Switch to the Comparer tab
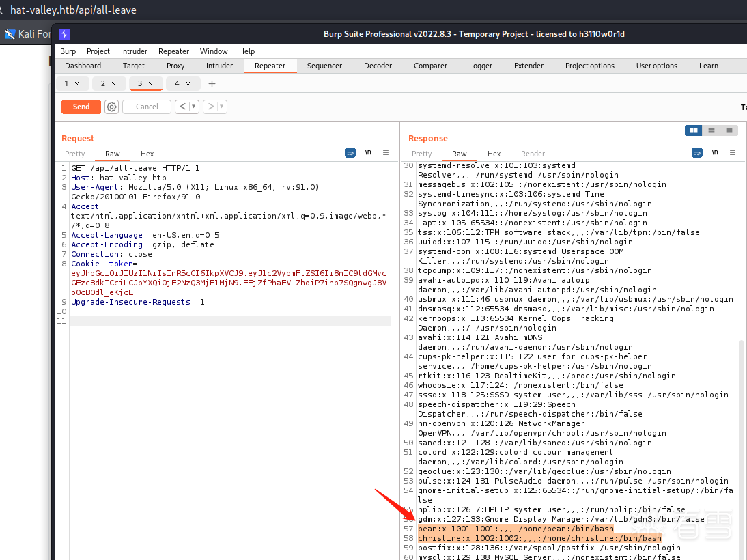 pos(430,66)
